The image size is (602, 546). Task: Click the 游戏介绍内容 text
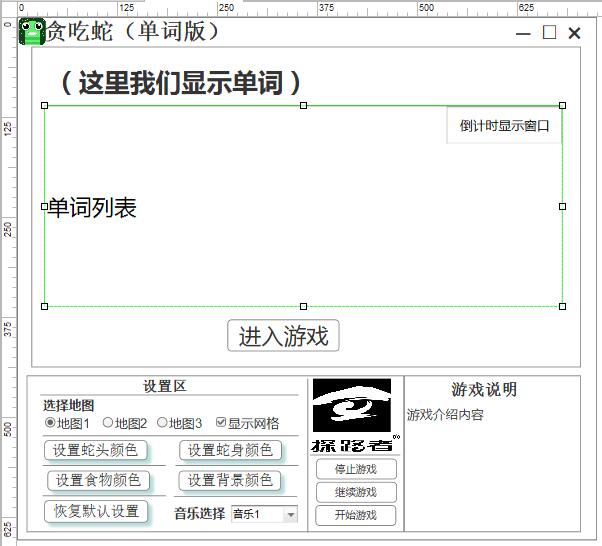pyautogui.click(x=445, y=415)
